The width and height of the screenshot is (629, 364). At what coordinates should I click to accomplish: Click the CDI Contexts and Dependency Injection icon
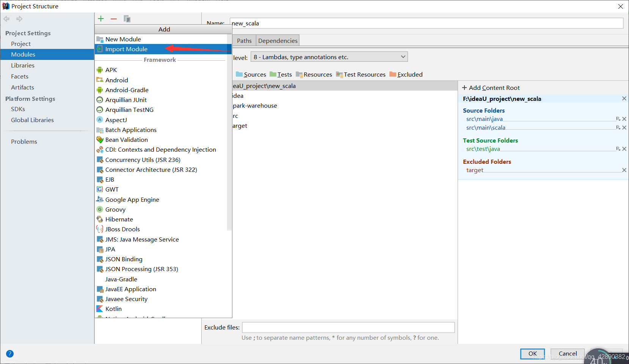100,149
